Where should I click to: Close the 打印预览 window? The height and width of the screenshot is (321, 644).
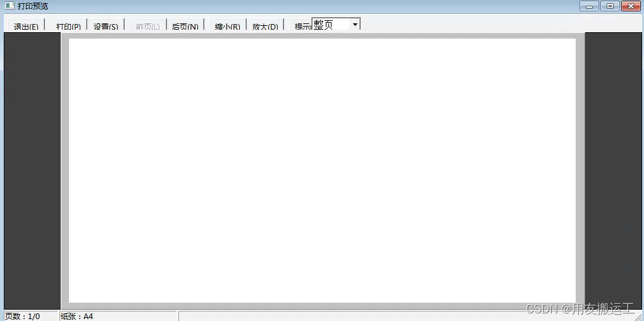click(631, 6)
